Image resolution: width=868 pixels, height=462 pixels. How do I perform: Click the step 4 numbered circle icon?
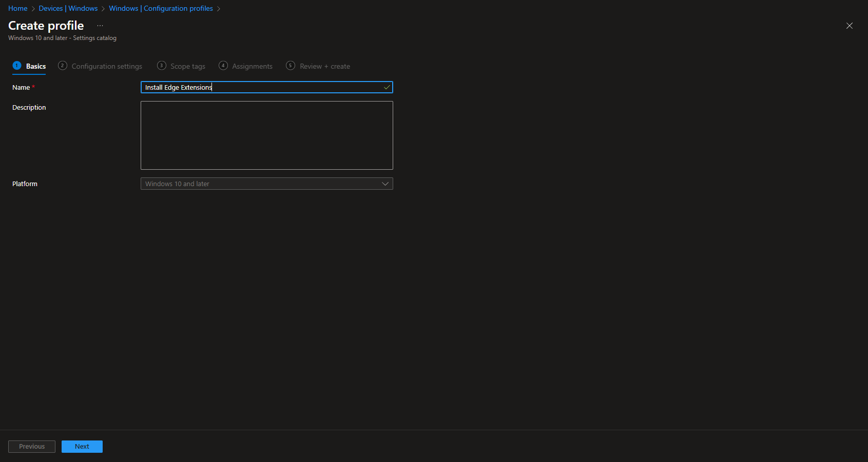(x=223, y=66)
